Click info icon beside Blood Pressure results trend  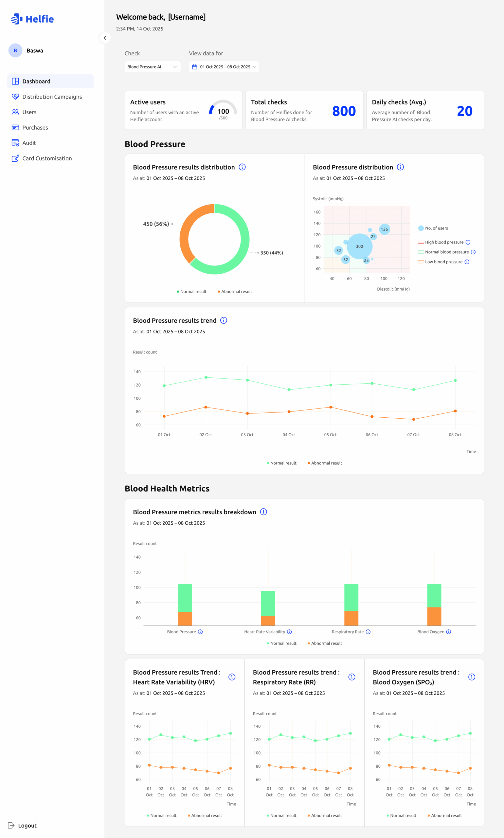point(224,320)
